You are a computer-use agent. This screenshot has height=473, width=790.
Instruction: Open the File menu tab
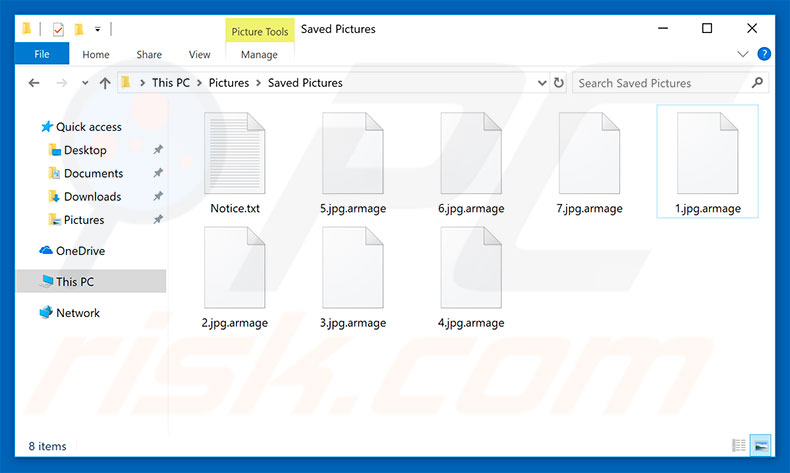(42, 54)
